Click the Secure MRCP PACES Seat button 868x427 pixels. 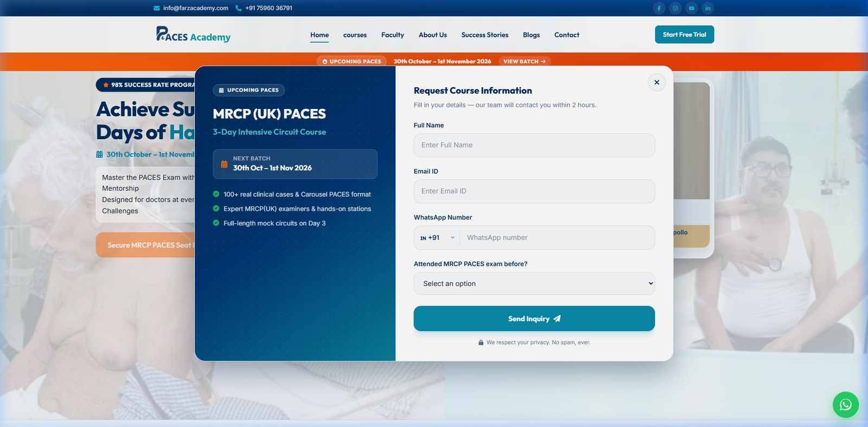click(146, 245)
